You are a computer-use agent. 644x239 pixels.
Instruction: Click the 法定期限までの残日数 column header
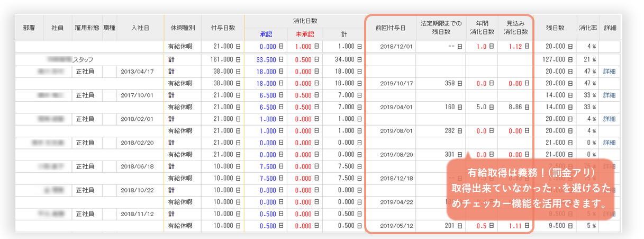(x=441, y=28)
